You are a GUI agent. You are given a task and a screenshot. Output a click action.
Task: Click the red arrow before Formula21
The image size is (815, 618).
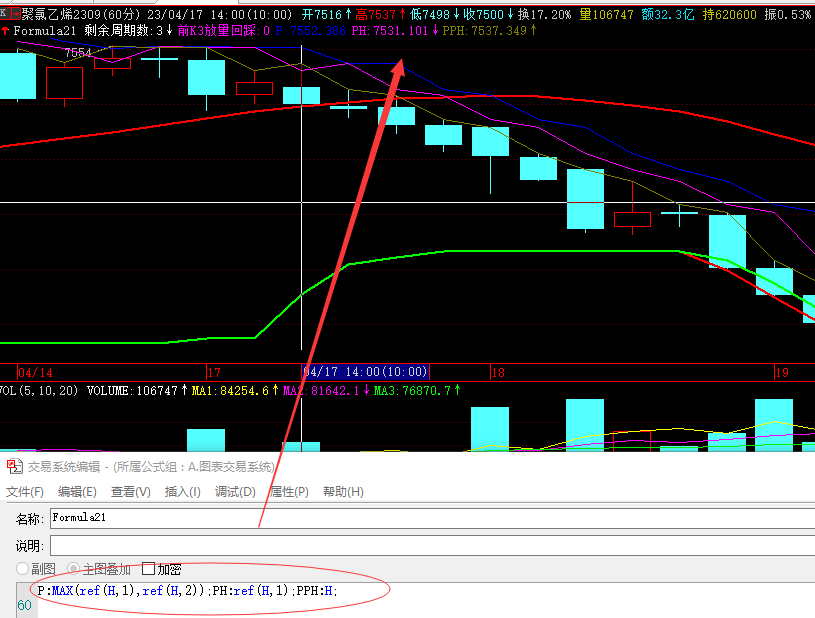pos(5,31)
